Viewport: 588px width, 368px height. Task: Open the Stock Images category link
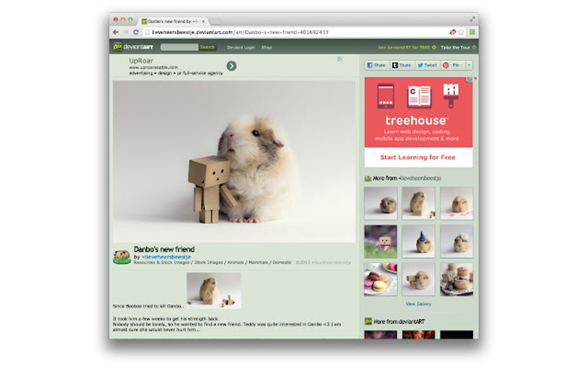(x=209, y=262)
